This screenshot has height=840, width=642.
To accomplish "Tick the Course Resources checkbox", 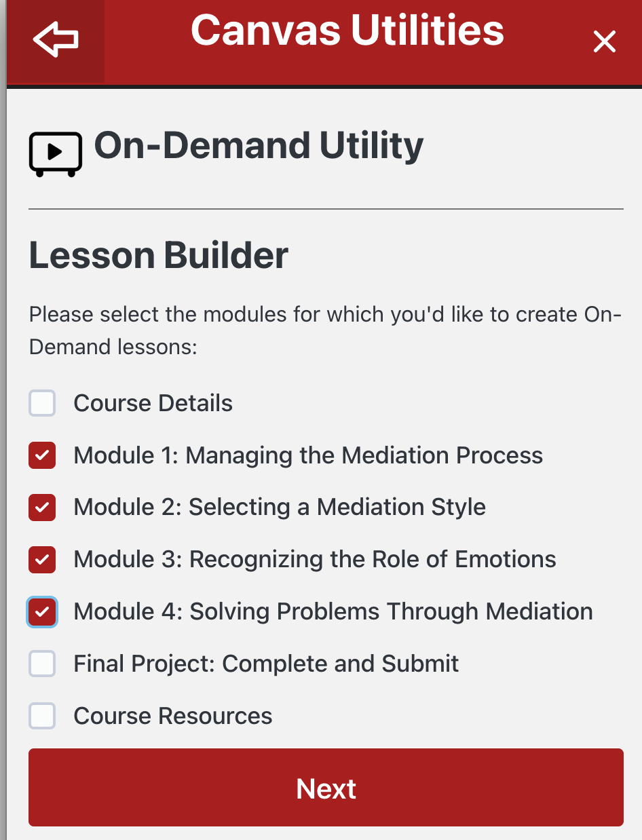I will pyautogui.click(x=42, y=716).
